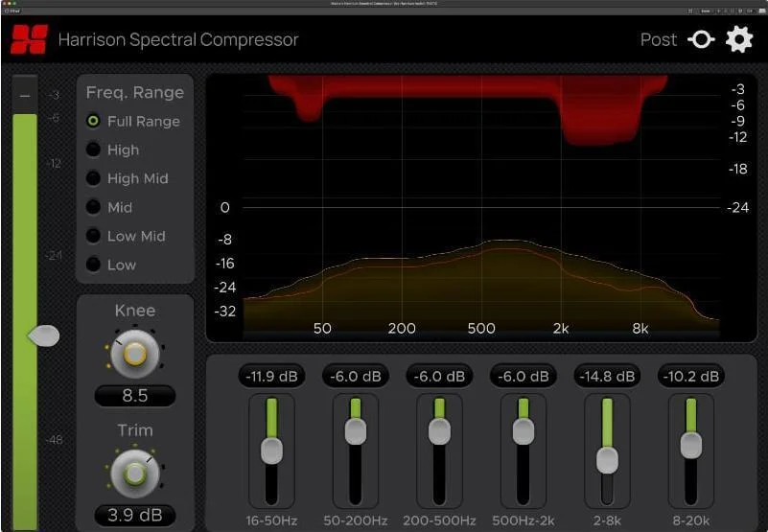Click the Freq. Range panel heading
This screenshot has height=532, width=768.
(x=134, y=93)
